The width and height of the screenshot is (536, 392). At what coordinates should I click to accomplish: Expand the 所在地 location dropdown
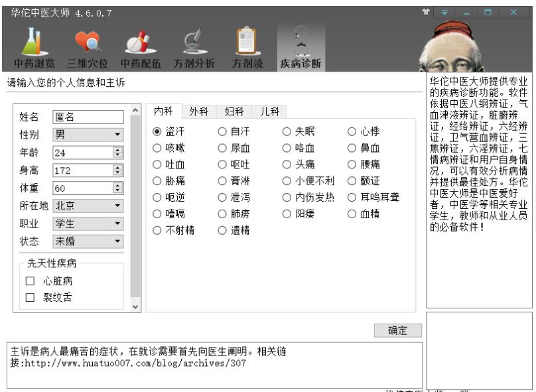(88, 206)
